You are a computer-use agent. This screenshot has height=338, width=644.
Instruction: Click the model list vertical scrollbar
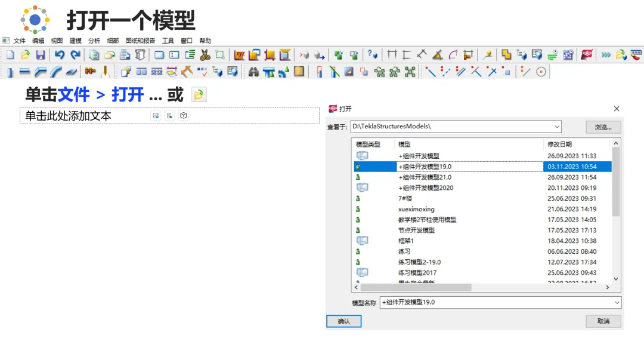(615, 182)
